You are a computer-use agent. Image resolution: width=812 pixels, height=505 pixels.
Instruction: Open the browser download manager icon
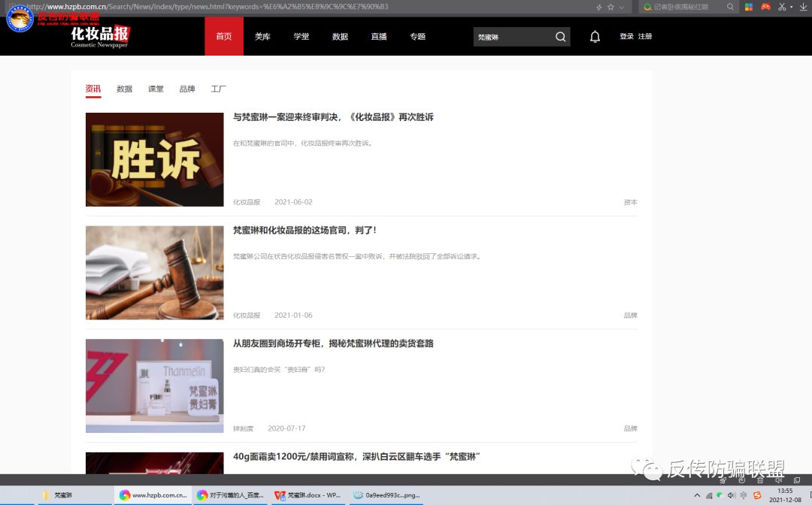(804, 7)
